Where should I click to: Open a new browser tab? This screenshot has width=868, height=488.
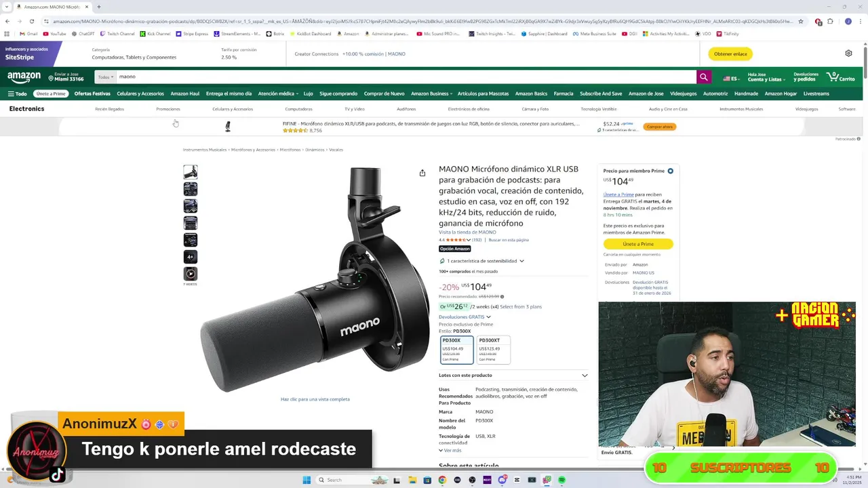(98, 7)
